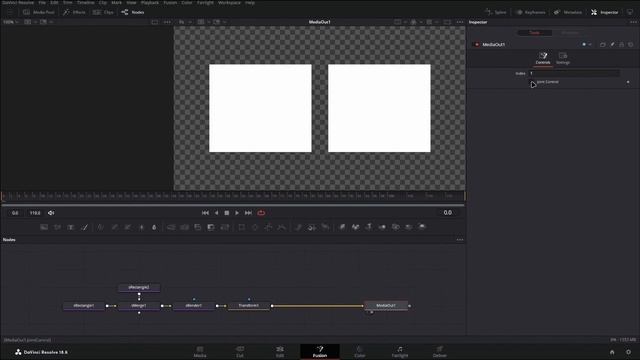640x360 pixels.
Task: Open the left viewer zoom percentage dropdown
Action: pyautogui.click(x=11, y=22)
